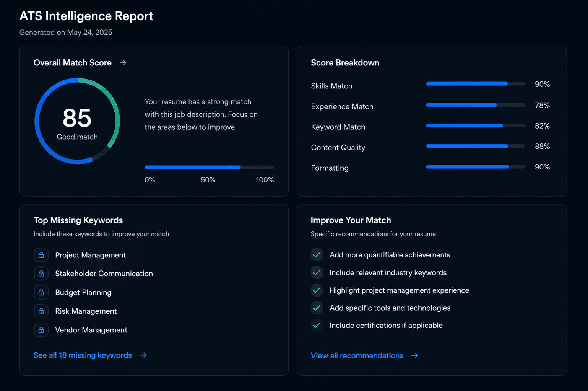The image size is (588, 391).
Task: Click Add more quantifiable achievements text
Action: pos(390,255)
